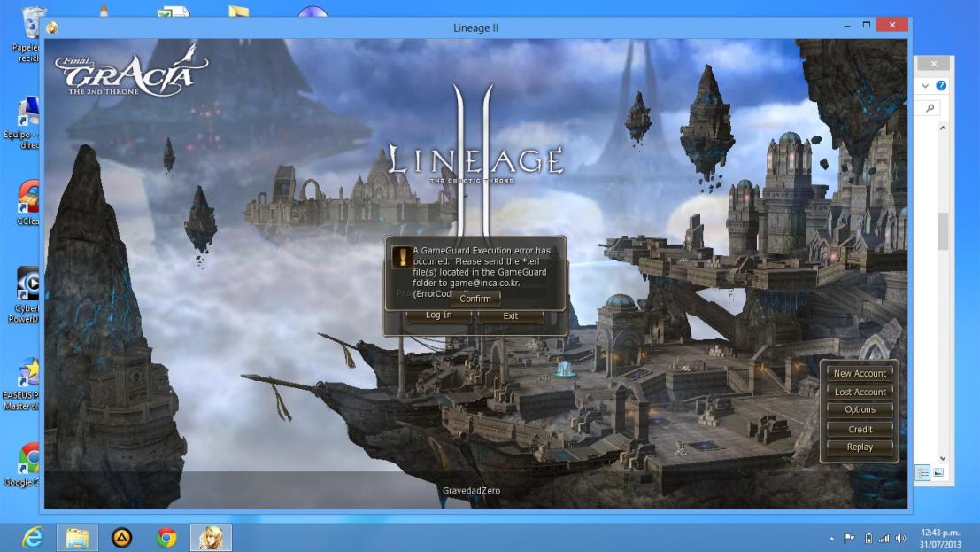This screenshot has width=980, height=552.
Task: View the game Credit screen
Action: tap(860, 430)
